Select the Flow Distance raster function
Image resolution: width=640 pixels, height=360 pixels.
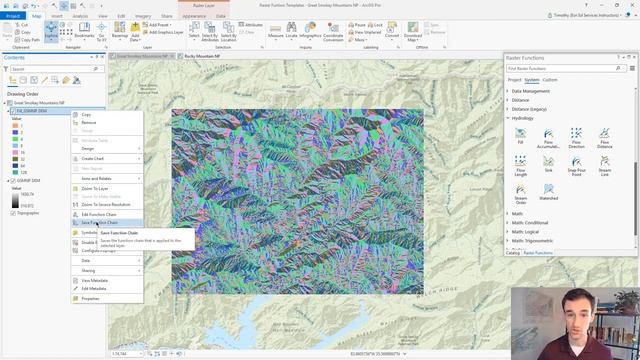(x=604, y=138)
